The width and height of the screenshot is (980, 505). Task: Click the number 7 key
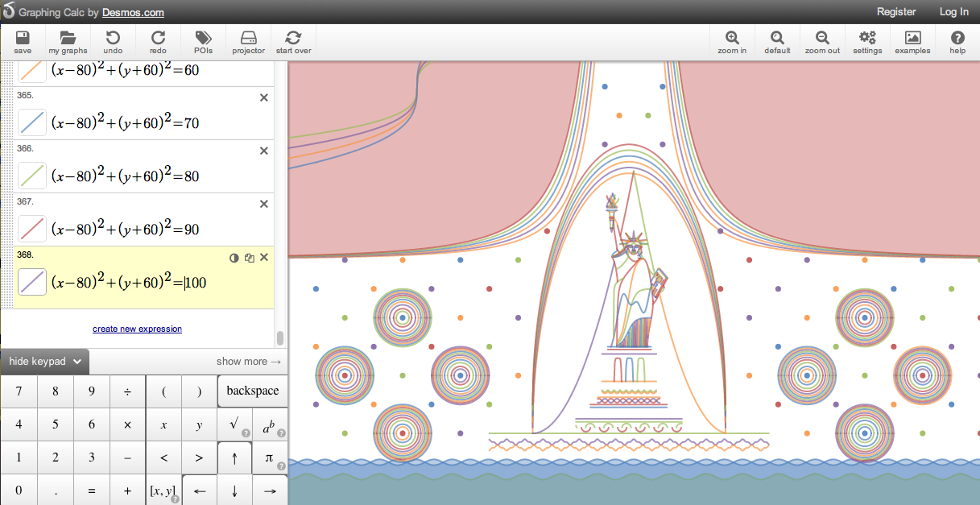(19, 392)
